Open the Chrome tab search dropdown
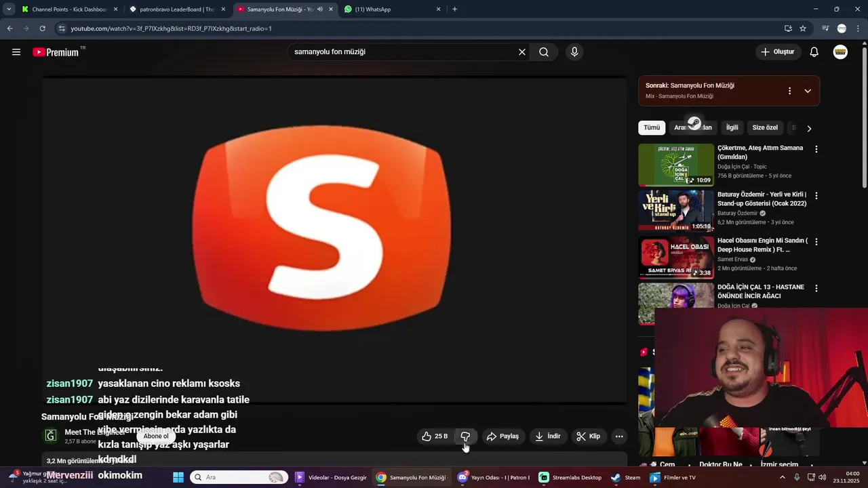The image size is (868, 488). (x=8, y=9)
